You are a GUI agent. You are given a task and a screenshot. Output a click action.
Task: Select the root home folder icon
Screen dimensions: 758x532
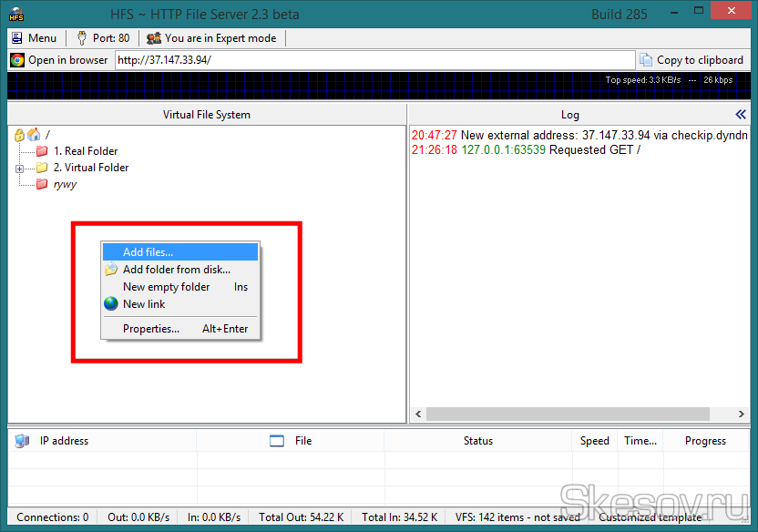tap(34, 135)
